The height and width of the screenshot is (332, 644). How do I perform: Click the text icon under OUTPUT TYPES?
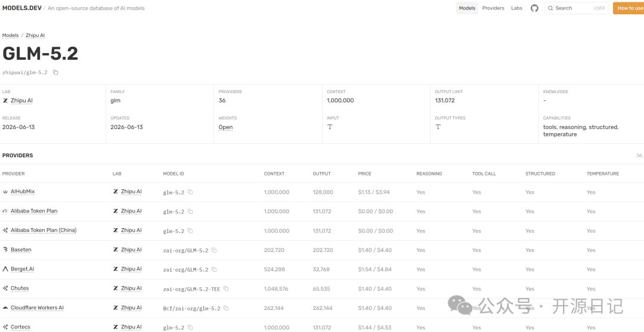pyautogui.click(x=438, y=127)
